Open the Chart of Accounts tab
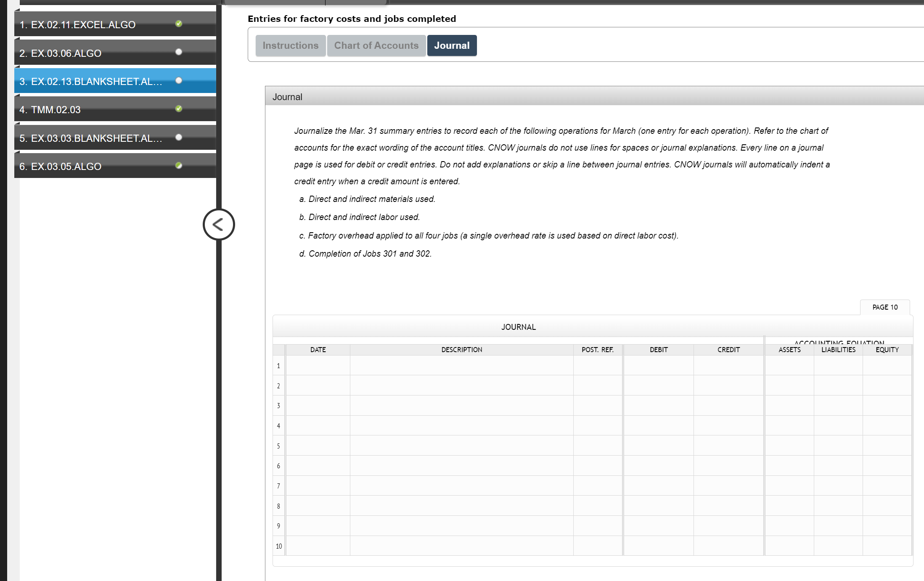The height and width of the screenshot is (581, 924). (x=376, y=45)
